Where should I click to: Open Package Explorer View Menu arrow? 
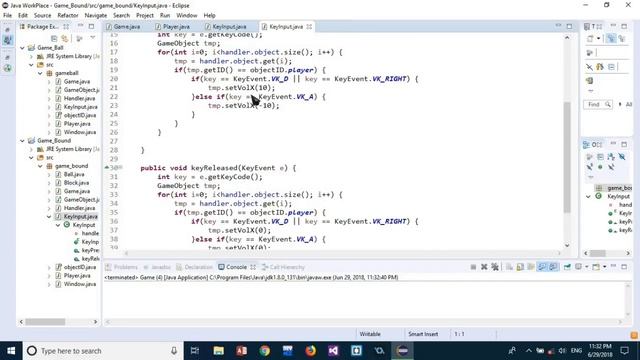click(93, 38)
